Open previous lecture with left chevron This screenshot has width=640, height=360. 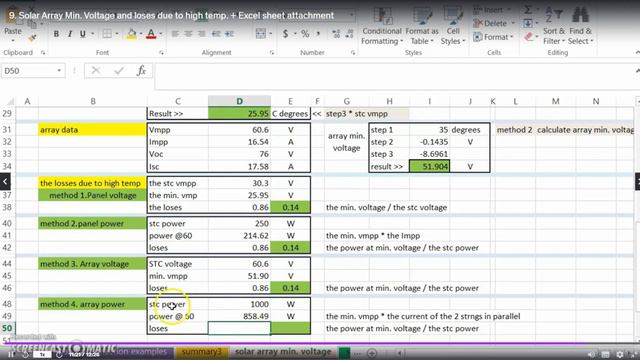click(x=5, y=182)
